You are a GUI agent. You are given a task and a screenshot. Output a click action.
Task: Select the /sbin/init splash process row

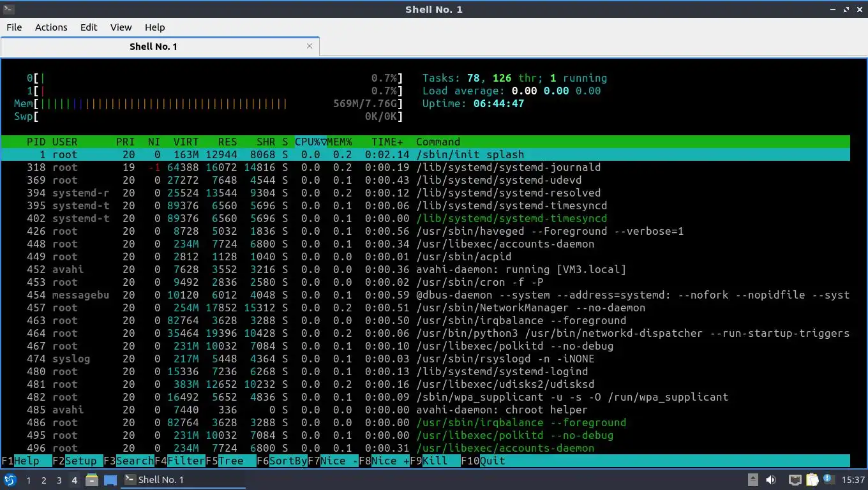pyautogui.click(x=426, y=154)
